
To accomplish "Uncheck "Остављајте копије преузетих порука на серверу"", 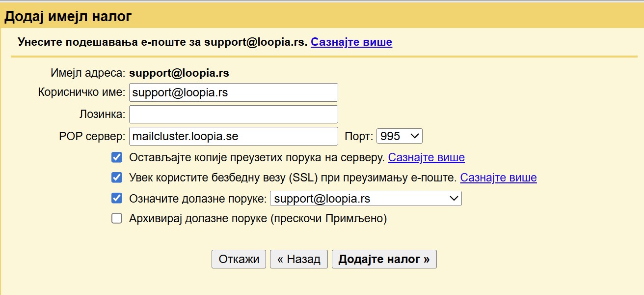I will [x=117, y=157].
